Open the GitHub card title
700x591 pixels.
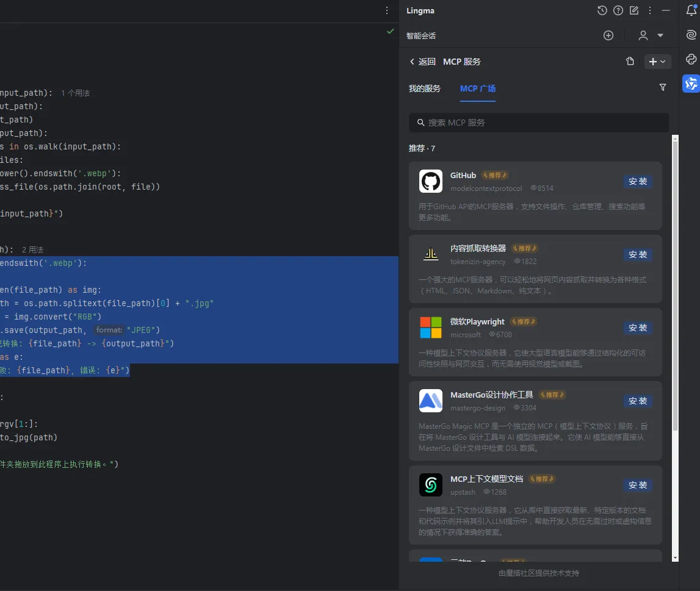point(463,175)
